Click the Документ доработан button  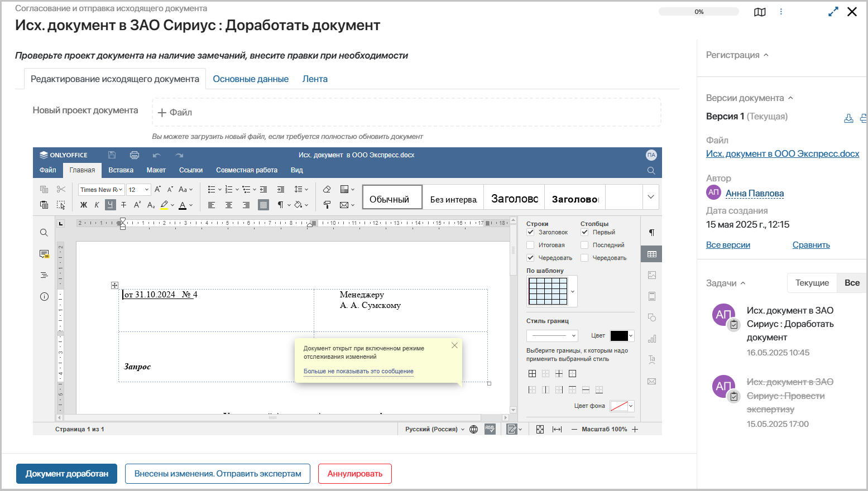pyautogui.click(x=67, y=474)
